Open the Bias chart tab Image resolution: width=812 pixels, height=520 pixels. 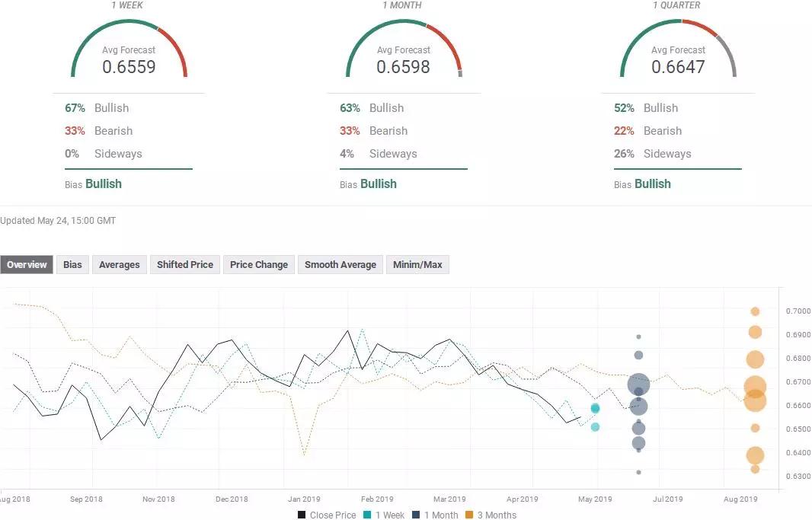(72, 265)
